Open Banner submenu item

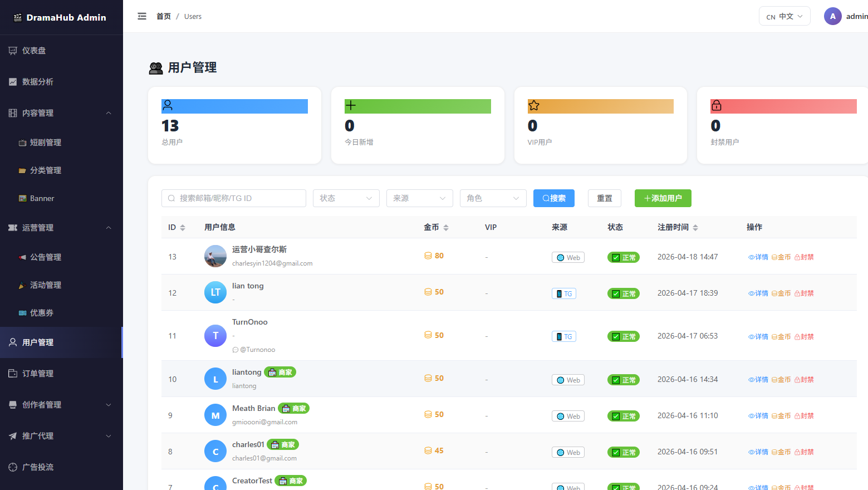point(61,198)
